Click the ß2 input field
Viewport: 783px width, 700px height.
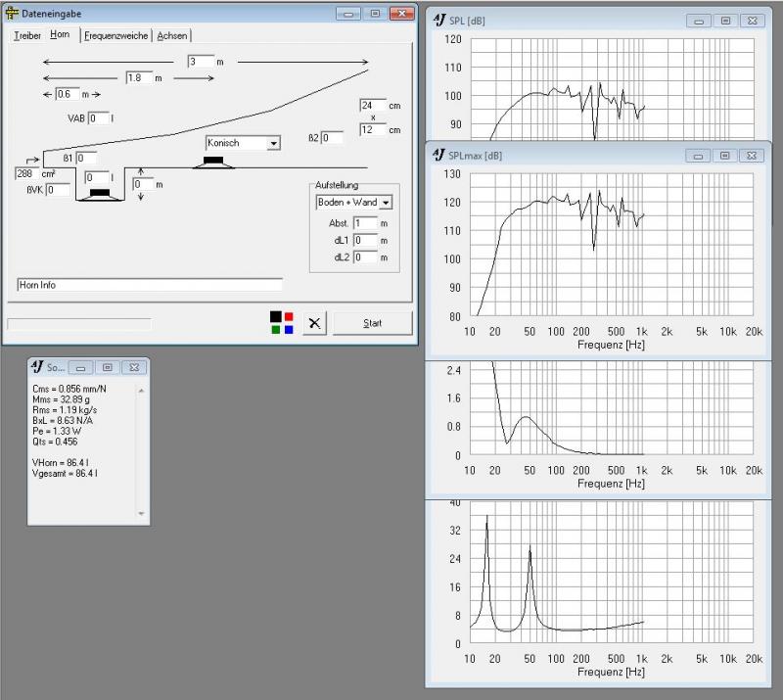[x=332, y=138]
